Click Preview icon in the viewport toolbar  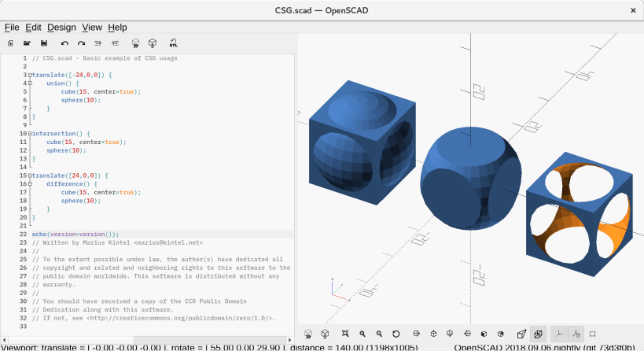click(308, 334)
